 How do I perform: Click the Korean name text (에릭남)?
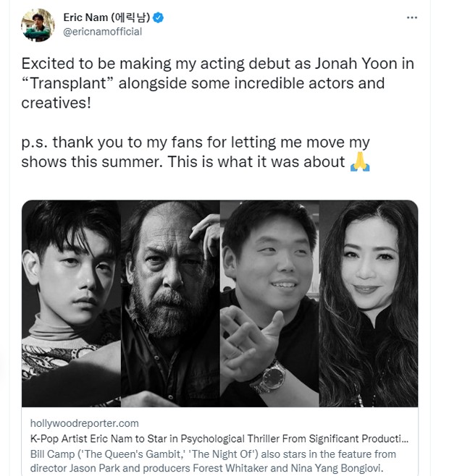130,17
